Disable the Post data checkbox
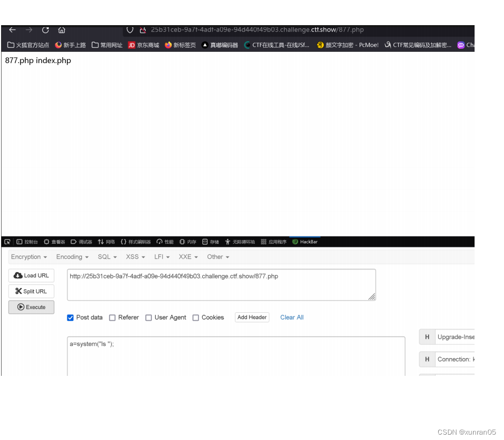504x440 pixels. [70, 317]
